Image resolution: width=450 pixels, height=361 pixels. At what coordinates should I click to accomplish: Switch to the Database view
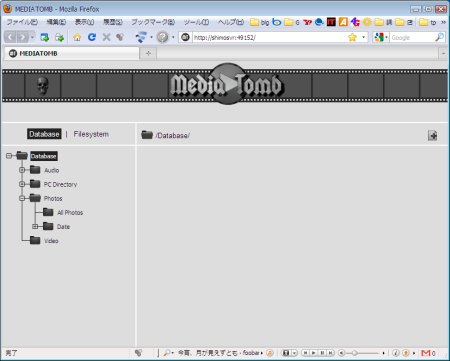(x=44, y=134)
